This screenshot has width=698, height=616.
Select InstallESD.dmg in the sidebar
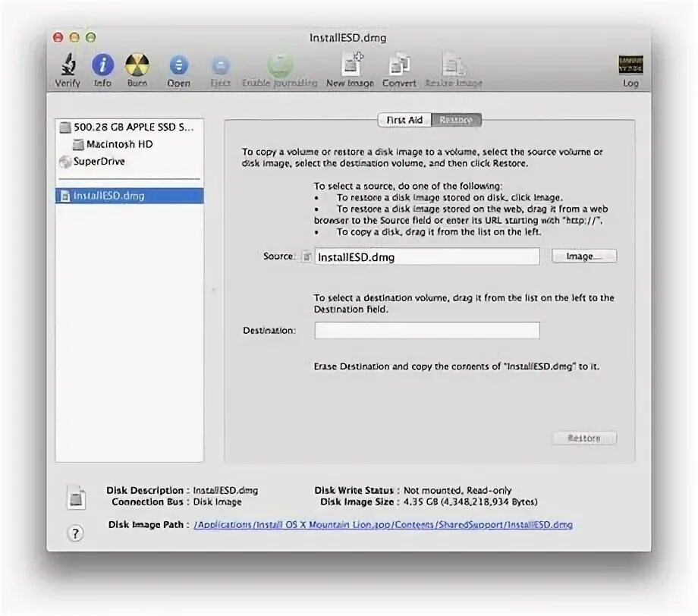(130, 196)
